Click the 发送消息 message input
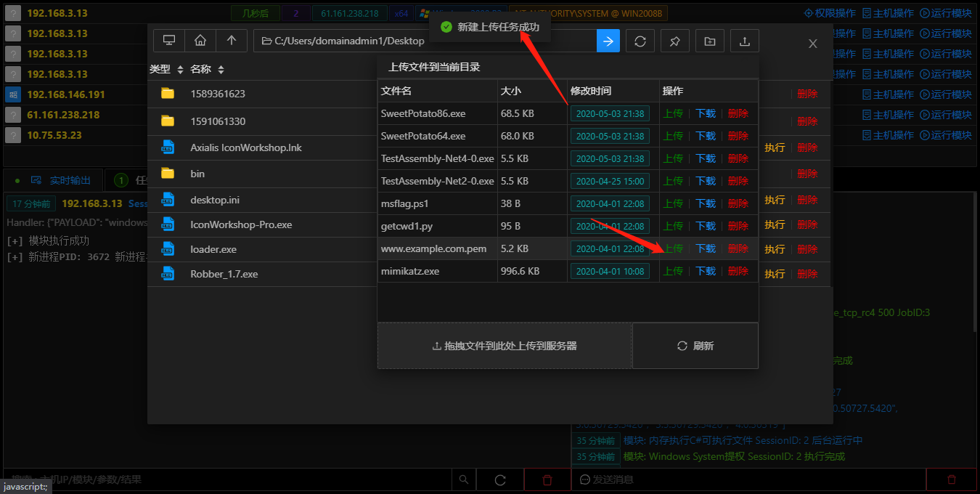Viewport: 980px width, 494px height. tap(749, 479)
